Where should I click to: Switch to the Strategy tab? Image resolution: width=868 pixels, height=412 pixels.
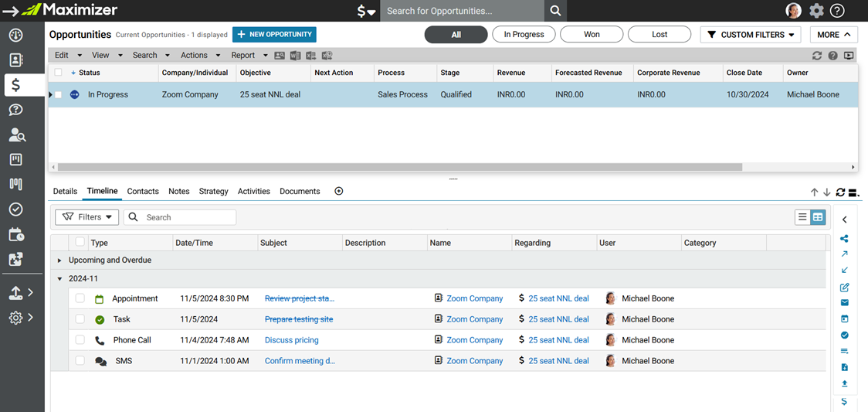pos(214,191)
